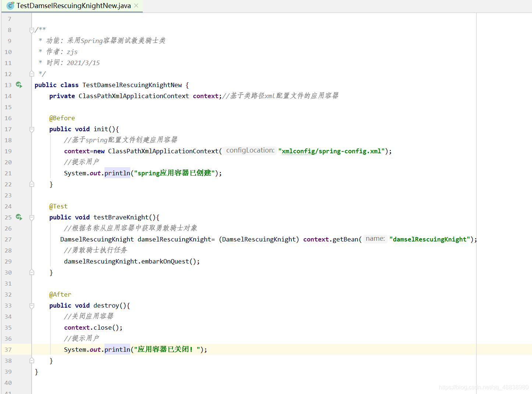
Task: Click the comment //提示用户 on line 20
Action: 82,162
